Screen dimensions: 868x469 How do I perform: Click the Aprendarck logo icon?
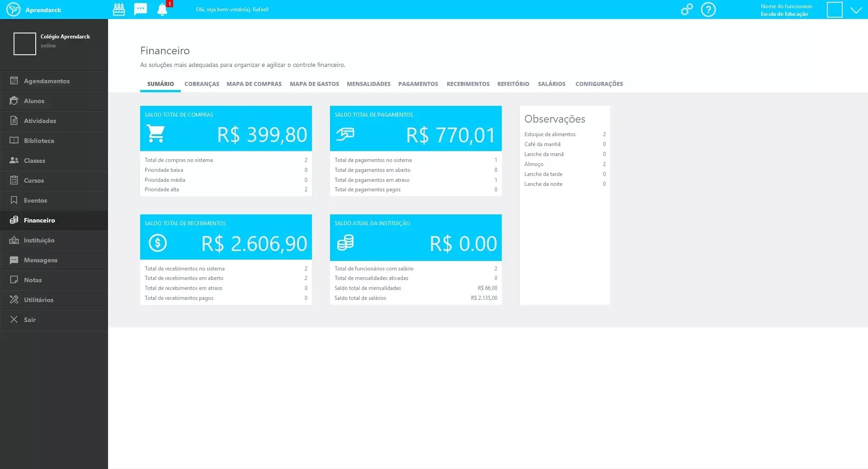14,9
